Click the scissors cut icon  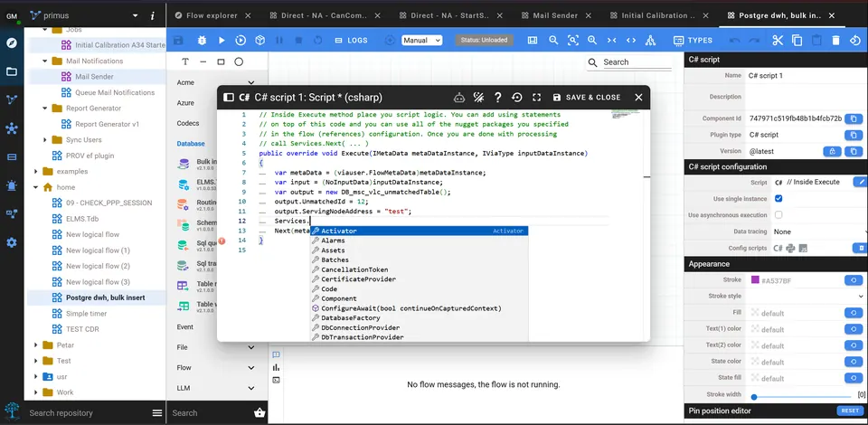pyautogui.click(x=778, y=40)
